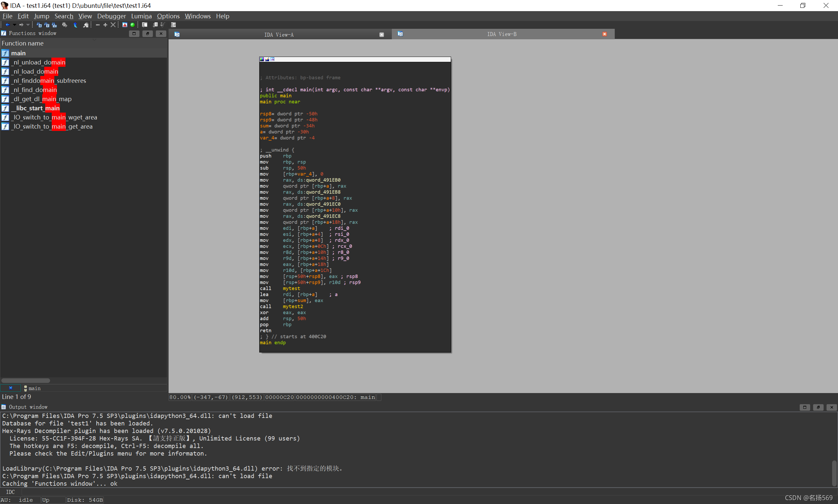Viewport: 838px width, 504px height.
Task: Click the Functions window horizontal scrollbar
Action: point(26,380)
